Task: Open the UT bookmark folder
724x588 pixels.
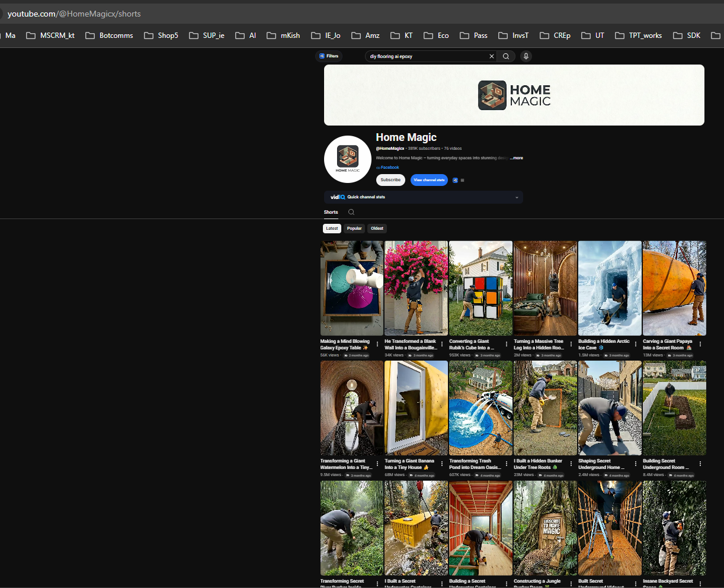Action: (x=593, y=36)
